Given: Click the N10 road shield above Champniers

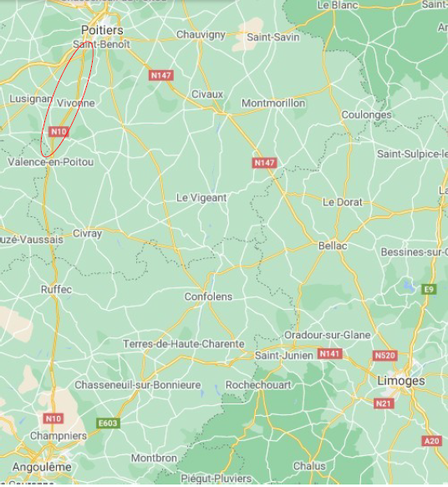Looking at the screenshot, I should click(53, 419).
